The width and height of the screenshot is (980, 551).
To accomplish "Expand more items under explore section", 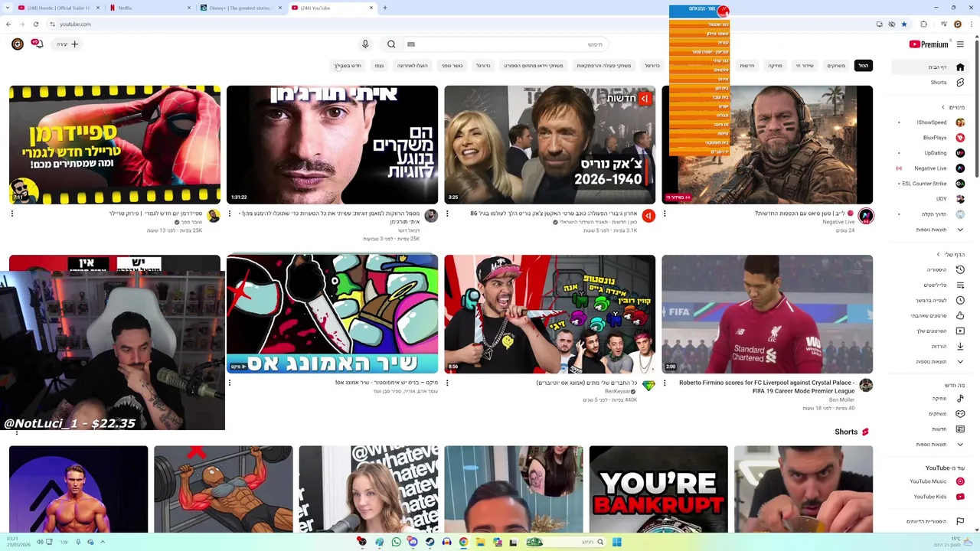I will (930, 445).
